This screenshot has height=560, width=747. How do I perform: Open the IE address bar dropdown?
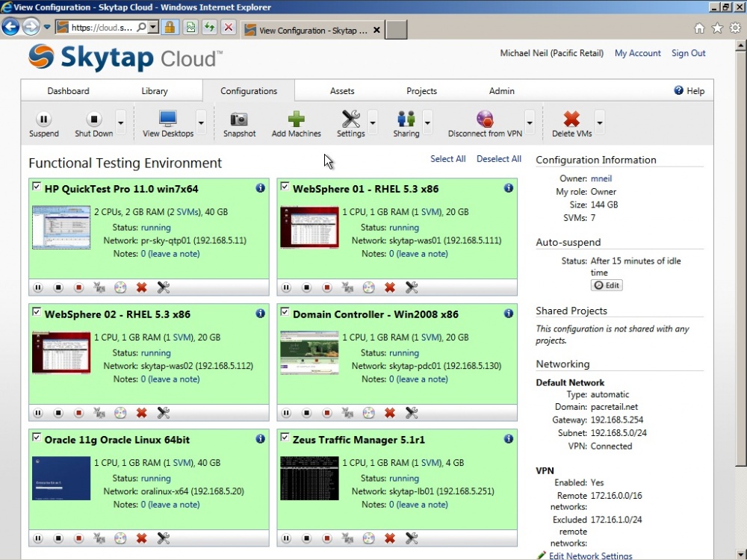[x=153, y=27]
